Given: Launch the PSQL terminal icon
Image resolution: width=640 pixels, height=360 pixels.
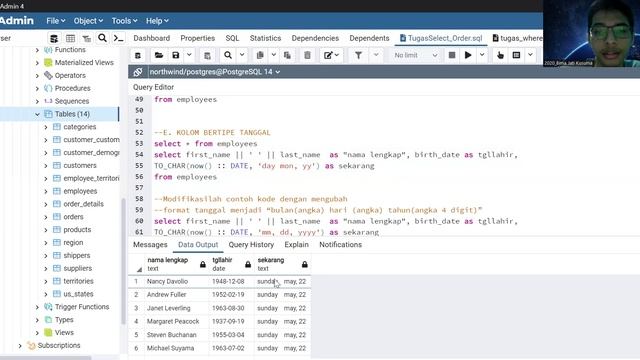Looking at the screenshot, I should [x=118, y=38].
